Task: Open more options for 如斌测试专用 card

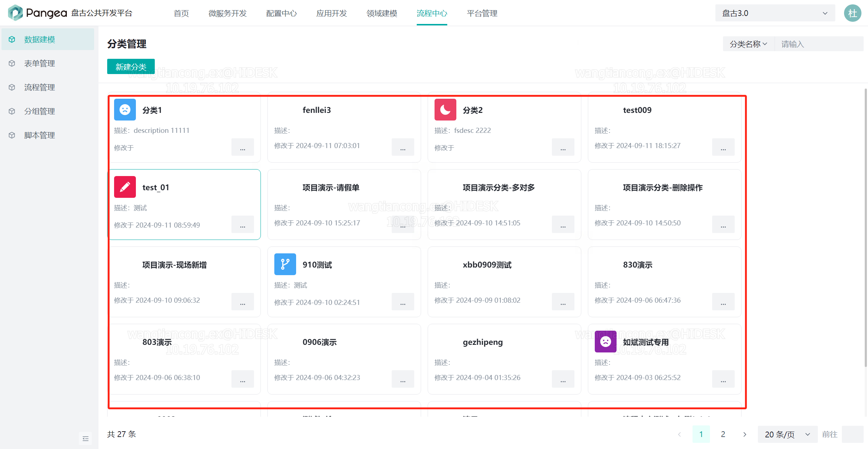Action: [723, 379]
